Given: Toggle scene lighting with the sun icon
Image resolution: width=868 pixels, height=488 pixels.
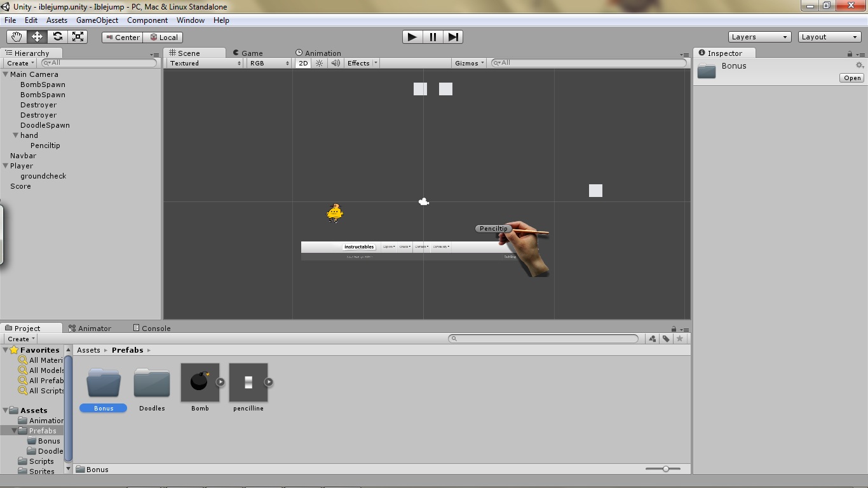Looking at the screenshot, I should tap(320, 63).
